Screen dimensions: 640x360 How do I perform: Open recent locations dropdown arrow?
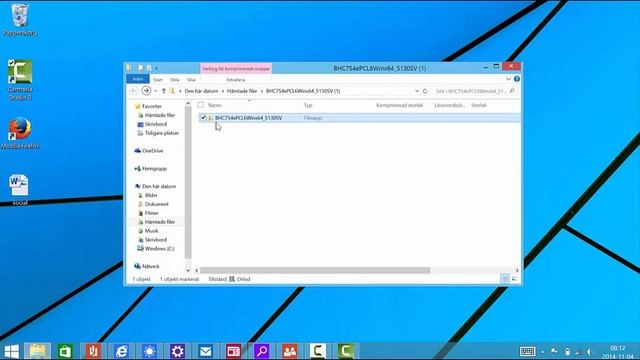click(x=156, y=91)
